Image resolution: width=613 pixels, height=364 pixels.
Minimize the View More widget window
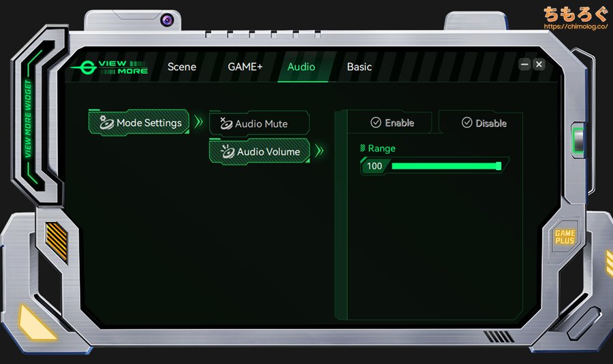(x=524, y=64)
